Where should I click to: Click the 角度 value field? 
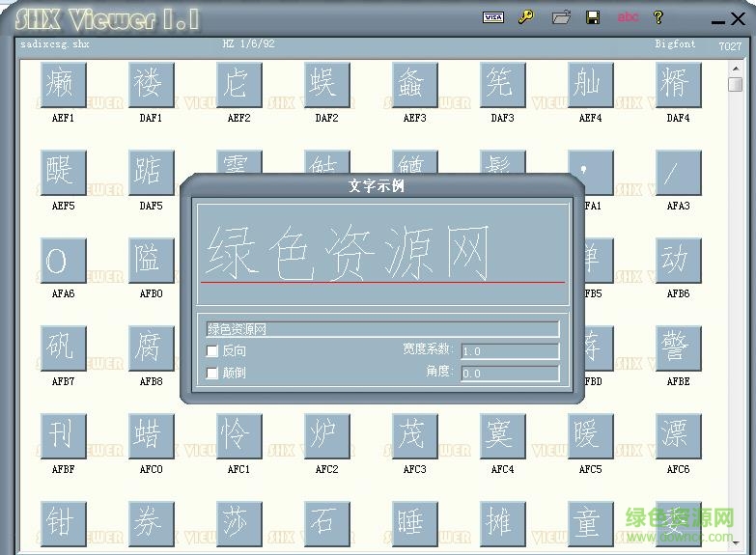(510, 374)
